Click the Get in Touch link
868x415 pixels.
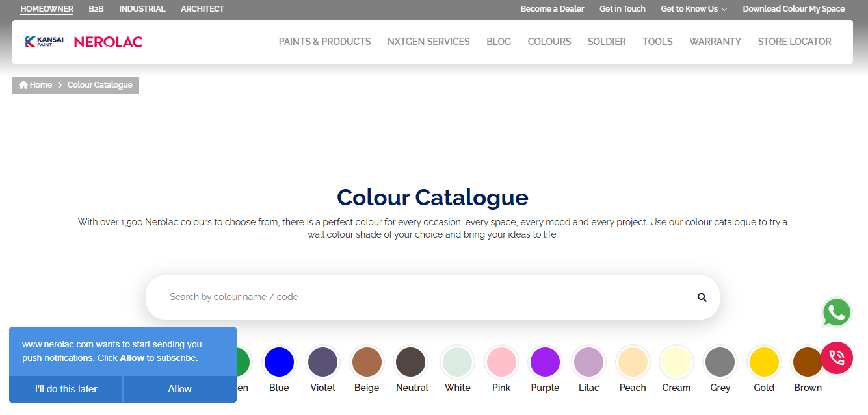coord(622,9)
